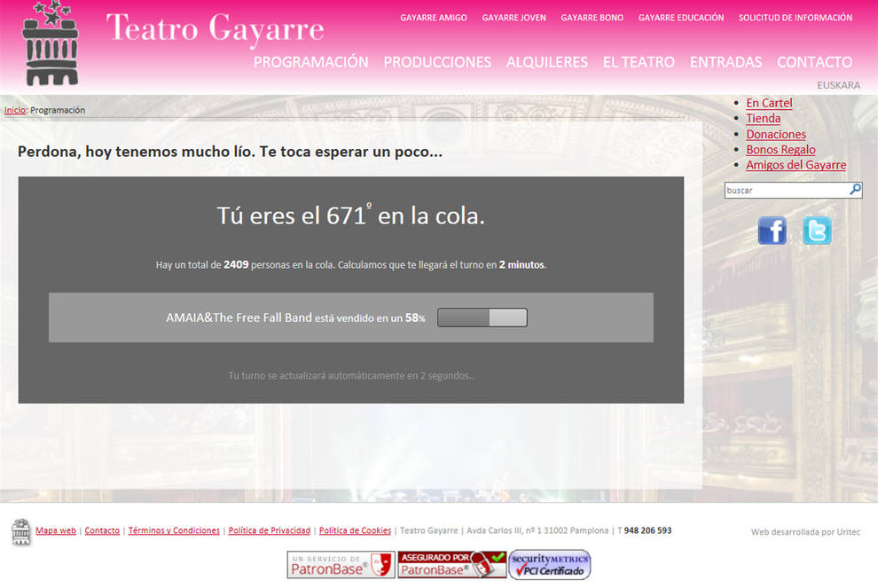Open the Twitter icon link
The width and height of the screenshot is (878, 588).
pyautogui.click(x=817, y=231)
